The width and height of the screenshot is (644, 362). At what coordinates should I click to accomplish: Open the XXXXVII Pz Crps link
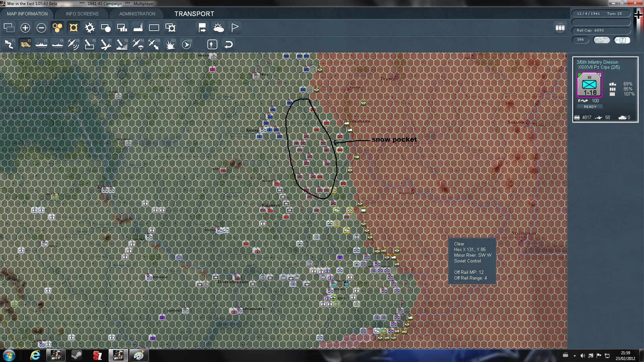(x=599, y=67)
